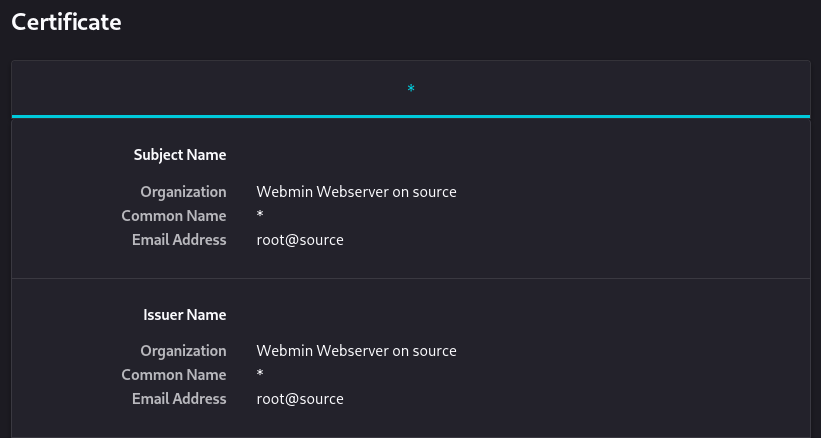Click the Subject Name section heading
821x438 pixels.
click(x=180, y=155)
